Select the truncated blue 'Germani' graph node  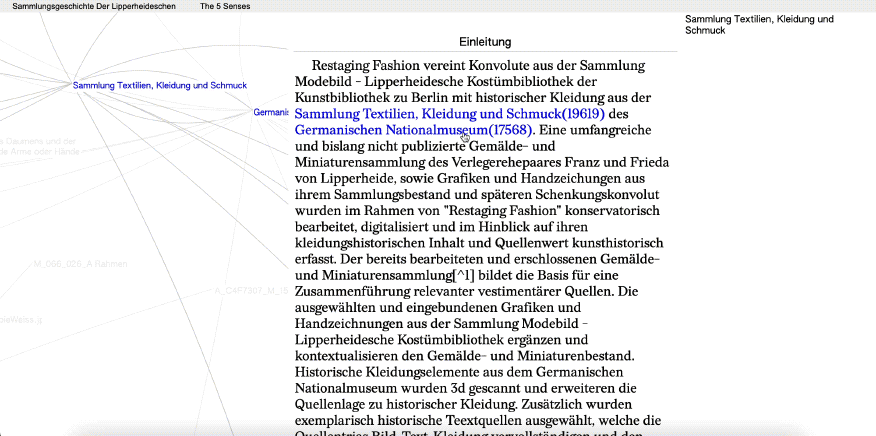tap(270, 112)
